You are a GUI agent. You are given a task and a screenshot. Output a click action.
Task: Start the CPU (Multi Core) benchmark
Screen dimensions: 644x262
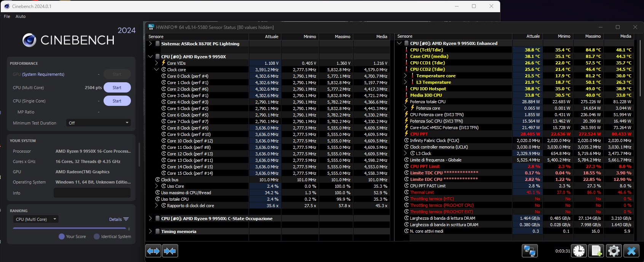[117, 88]
